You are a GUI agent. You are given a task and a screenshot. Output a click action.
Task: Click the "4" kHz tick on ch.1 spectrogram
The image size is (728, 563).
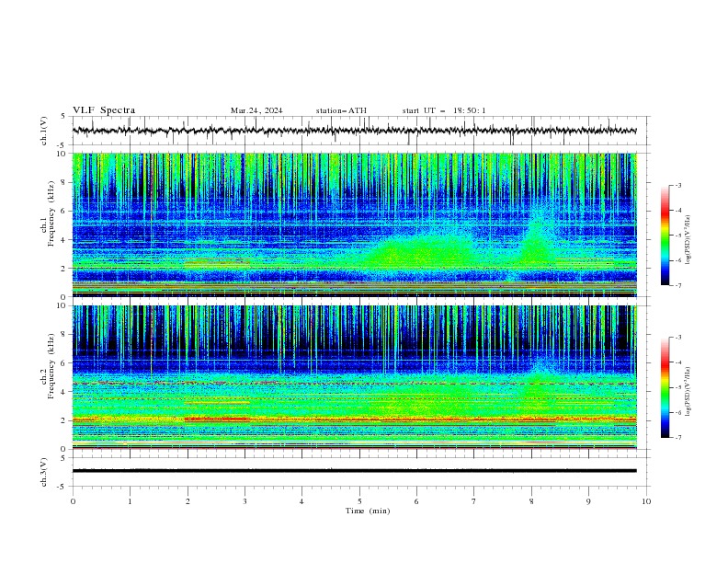point(64,240)
